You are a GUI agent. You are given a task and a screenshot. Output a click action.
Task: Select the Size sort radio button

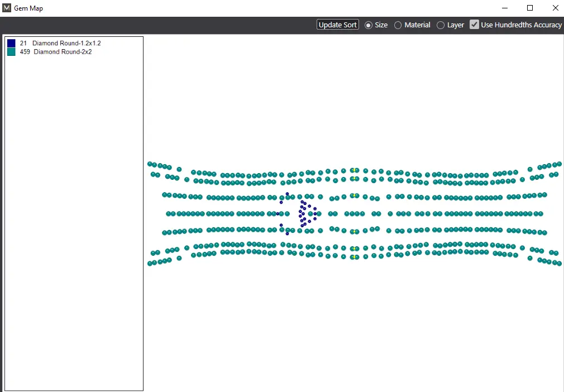[369, 25]
